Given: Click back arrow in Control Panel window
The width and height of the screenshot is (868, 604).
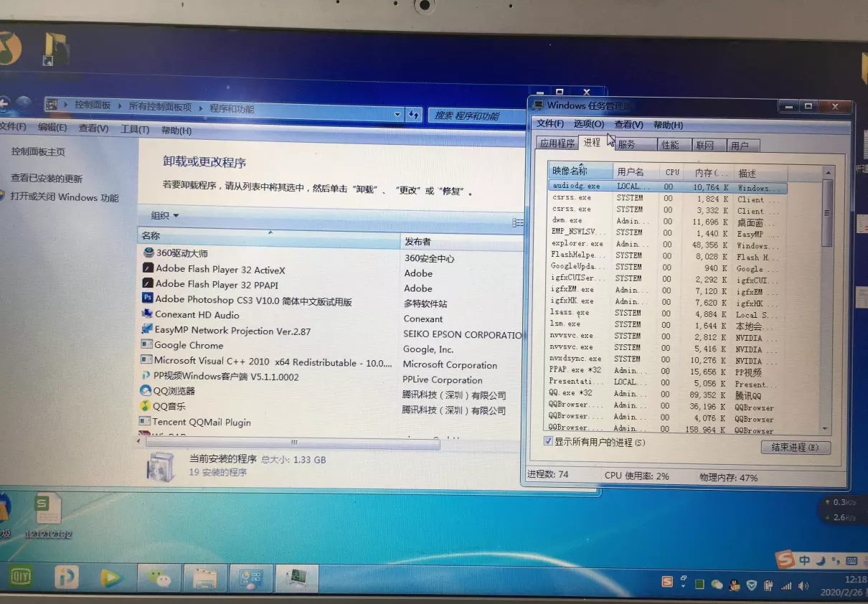Looking at the screenshot, I should click(4, 105).
